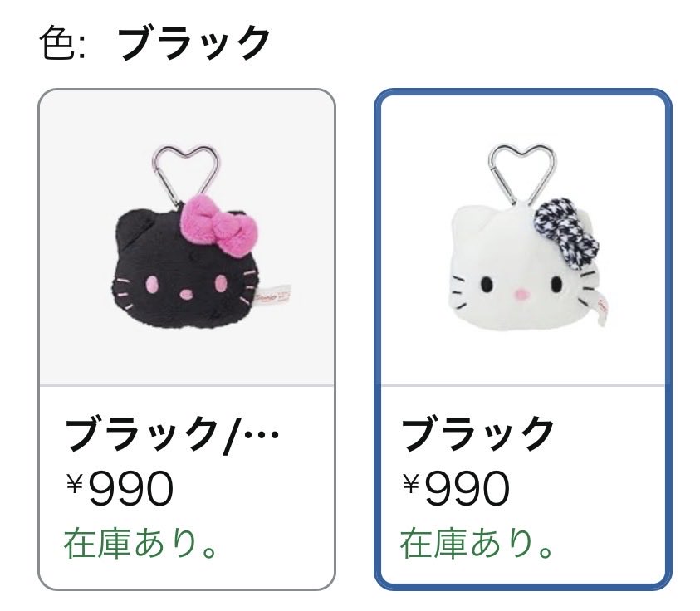The height and width of the screenshot is (611, 700).
Task: Click the pink nose of white plush
Action: [521, 295]
